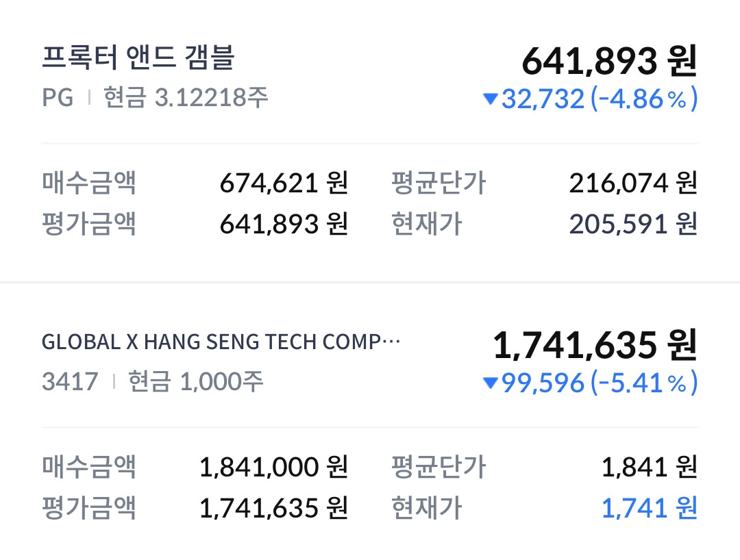740x560 pixels.
Task: Click the blue 1,741 원 current price
Action: click(649, 508)
